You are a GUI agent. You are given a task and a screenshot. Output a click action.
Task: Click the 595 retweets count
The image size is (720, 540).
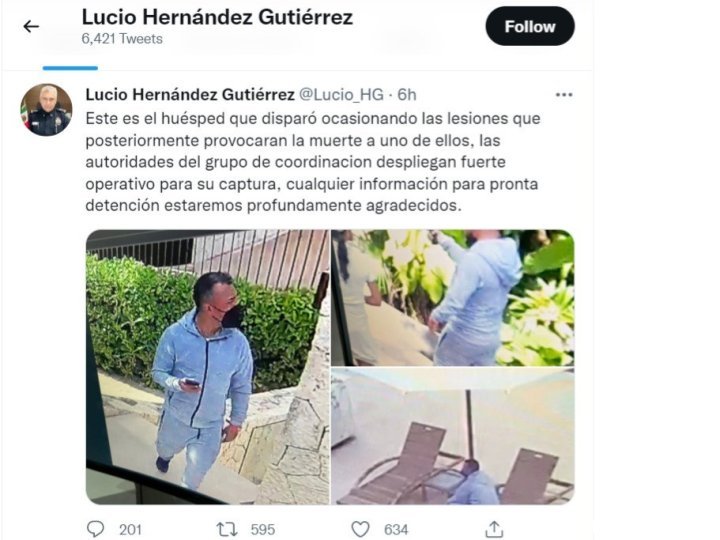tap(263, 530)
